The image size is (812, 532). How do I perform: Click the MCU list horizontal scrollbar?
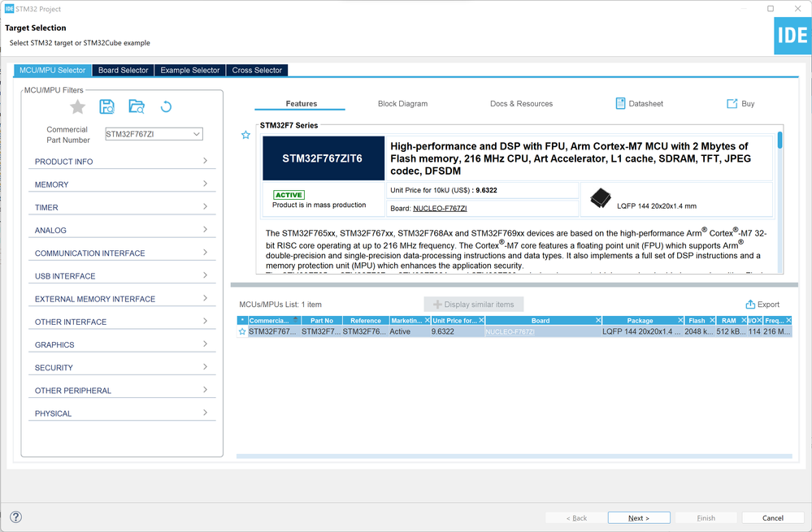[x=515, y=456]
